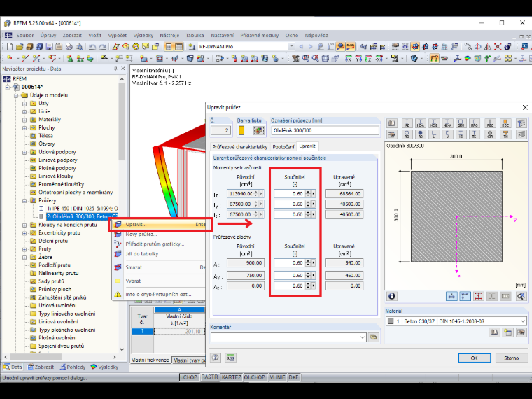Select the HE-B section type icon
Screen dimensions: 532x399
(434, 123)
